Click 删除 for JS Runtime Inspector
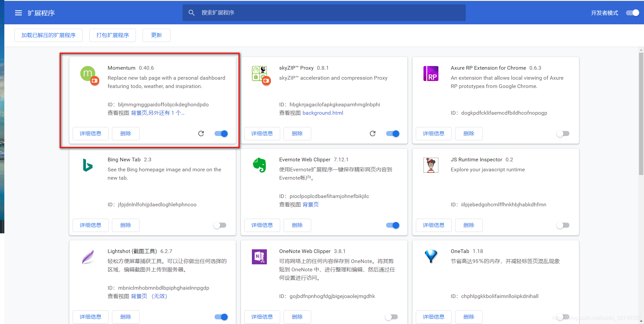644x324 pixels. click(469, 225)
